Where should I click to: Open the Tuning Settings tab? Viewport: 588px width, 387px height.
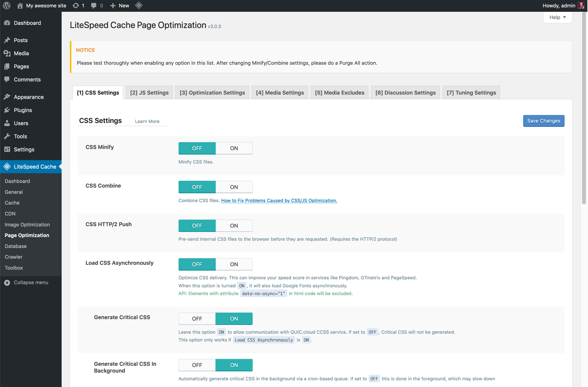point(471,93)
